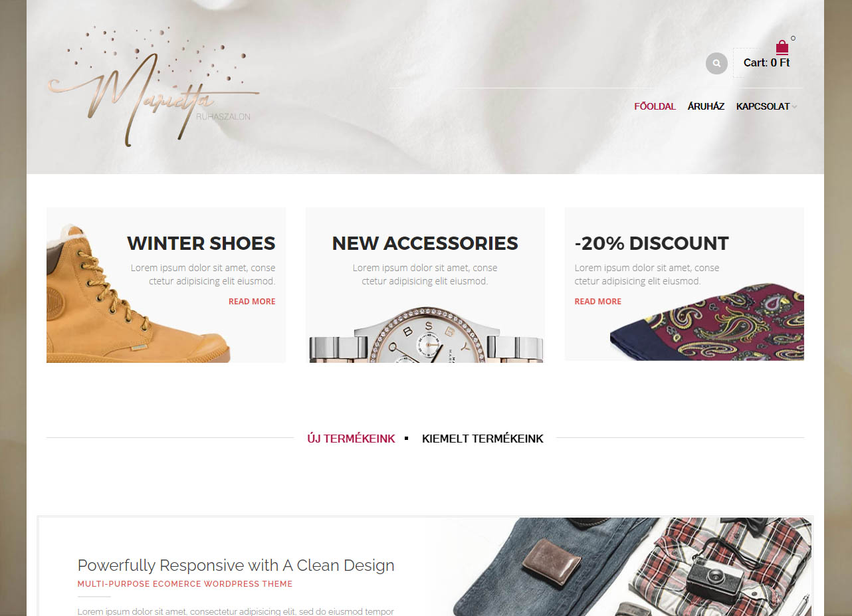Click the cart item count badge
Viewport: 852px width, 616px height.
coord(793,39)
